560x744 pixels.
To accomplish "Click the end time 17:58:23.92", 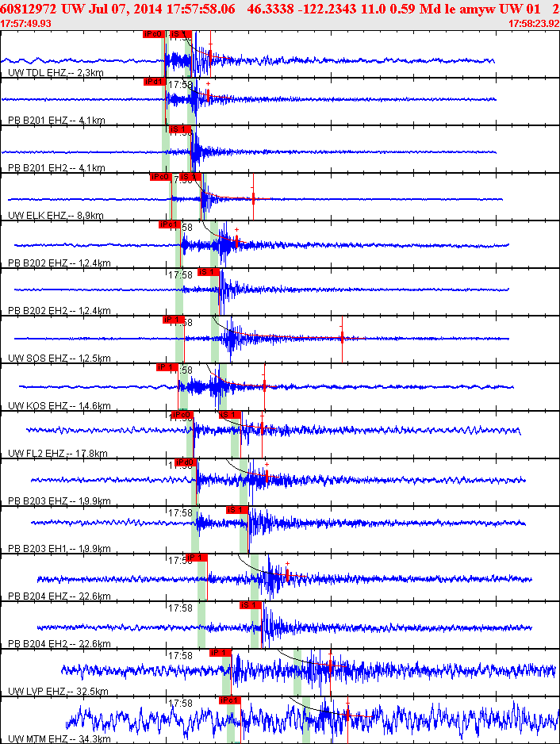I will click(x=534, y=23).
